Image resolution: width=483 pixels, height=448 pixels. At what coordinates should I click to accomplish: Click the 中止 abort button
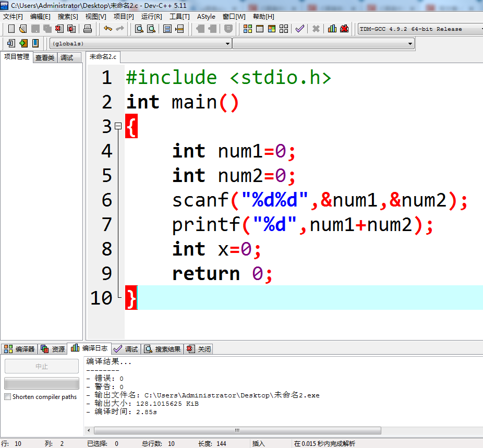[x=42, y=367]
